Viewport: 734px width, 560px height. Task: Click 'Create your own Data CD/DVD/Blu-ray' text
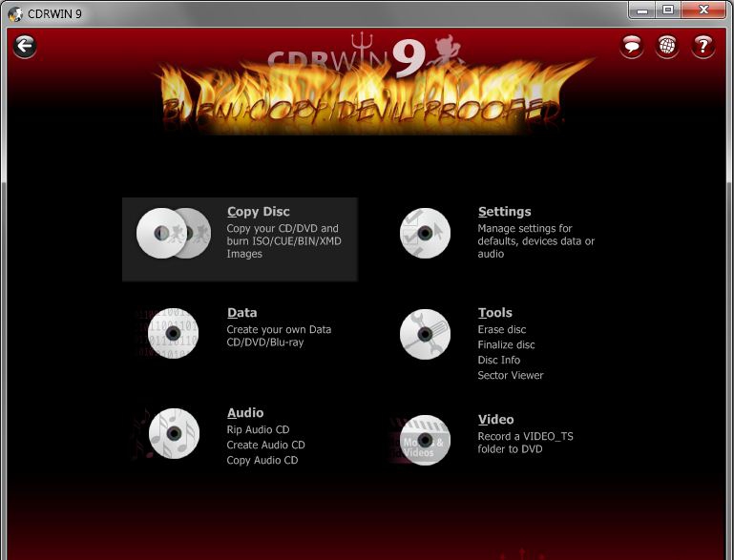pyautogui.click(x=279, y=336)
